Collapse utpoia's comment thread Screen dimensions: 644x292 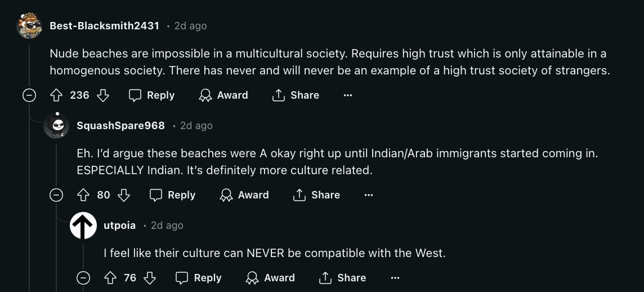tap(83, 278)
